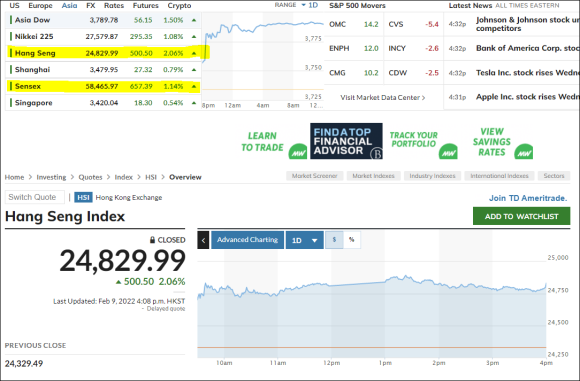Open the Sectors button
The width and height of the screenshot is (580, 381).
[554, 176]
